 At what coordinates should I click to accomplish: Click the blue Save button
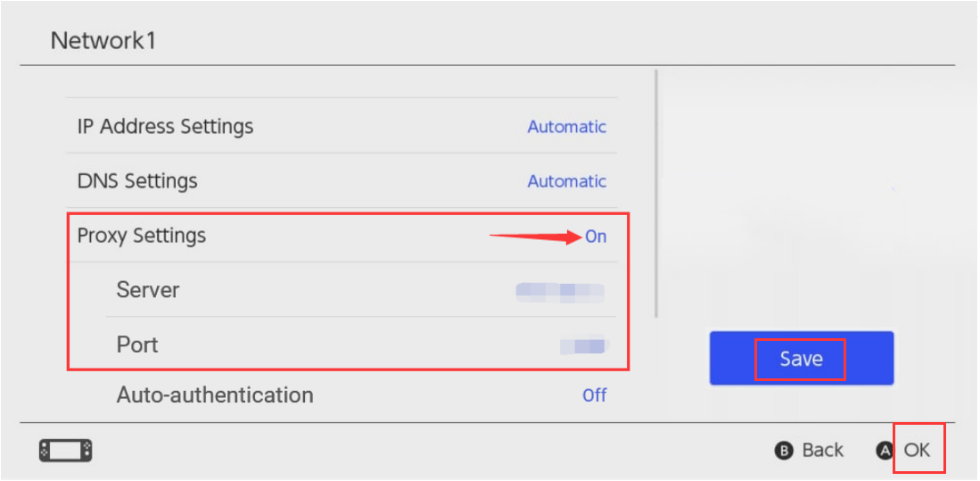pyautogui.click(x=802, y=359)
